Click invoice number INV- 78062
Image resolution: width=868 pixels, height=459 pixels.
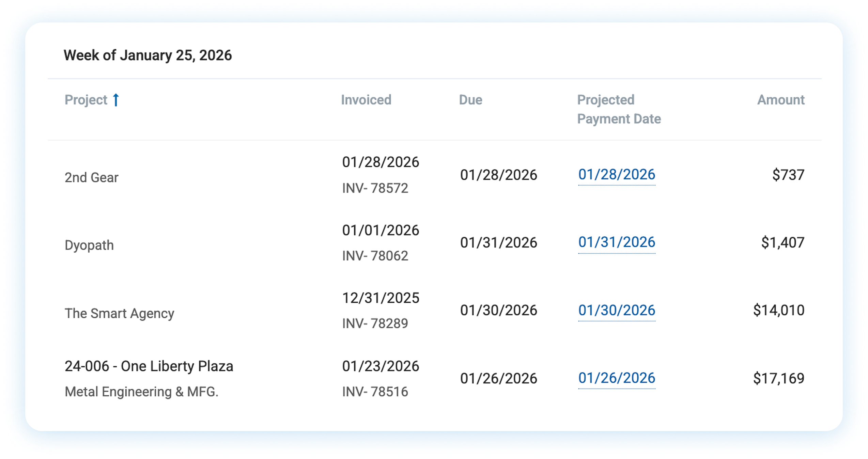pyautogui.click(x=375, y=256)
